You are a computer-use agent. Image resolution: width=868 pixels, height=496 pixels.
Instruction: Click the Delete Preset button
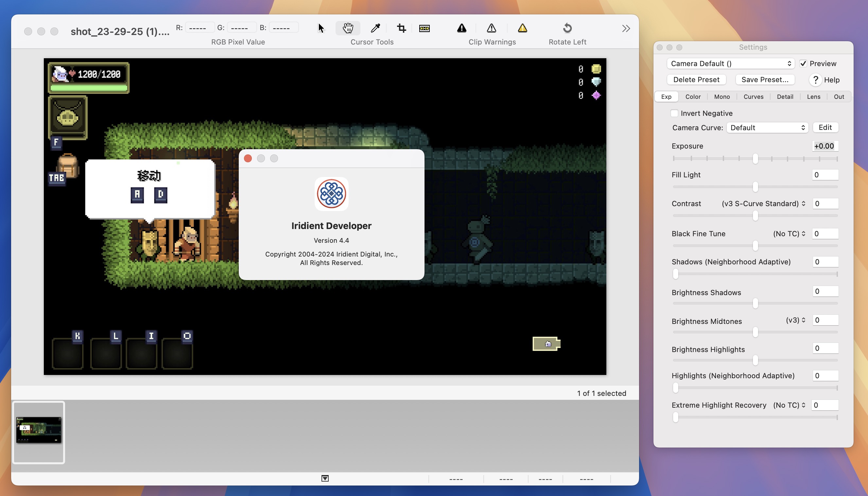pos(696,80)
